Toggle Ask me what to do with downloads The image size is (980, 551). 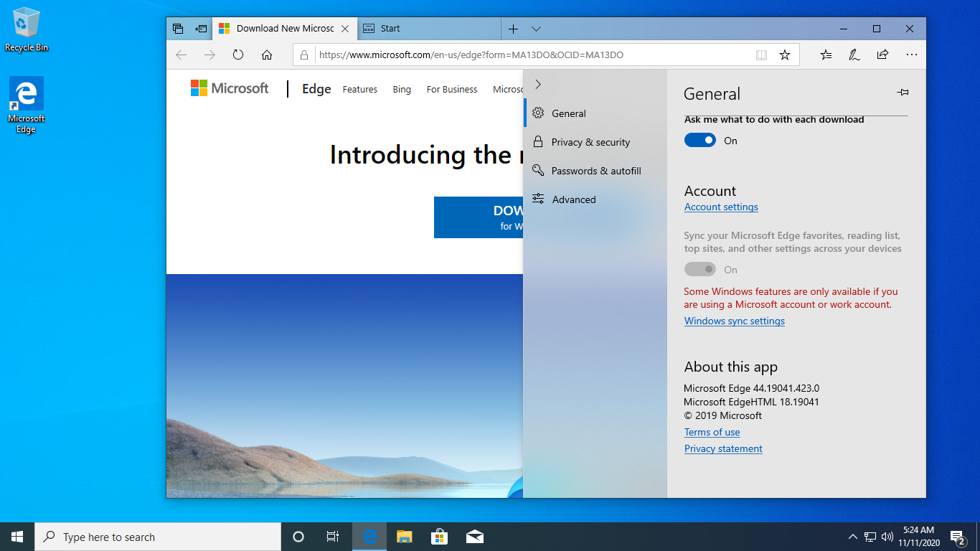tap(700, 141)
